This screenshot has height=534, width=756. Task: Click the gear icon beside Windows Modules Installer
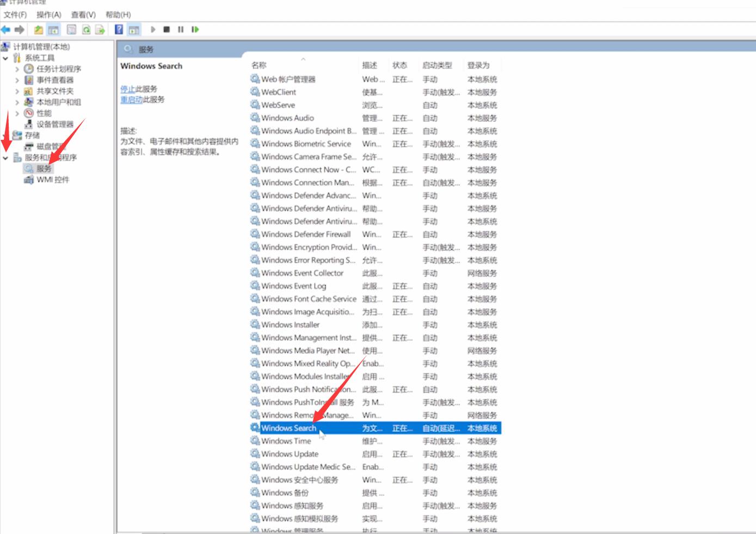[x=255, y=376]
